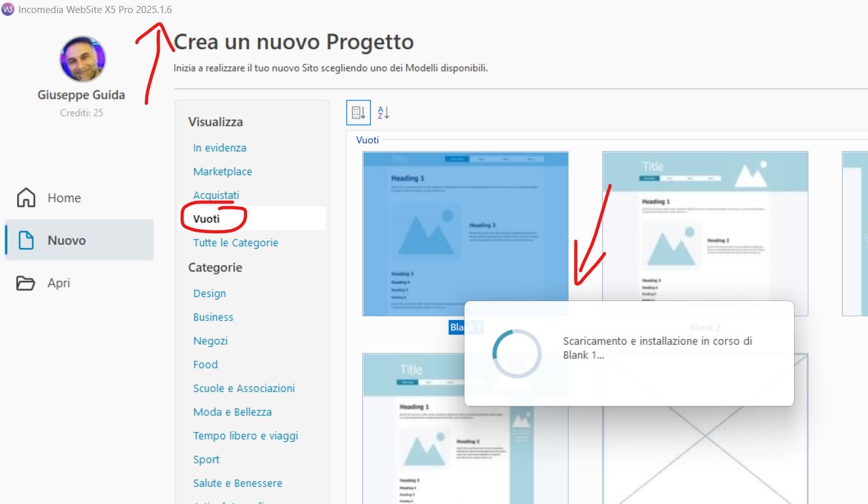
Task: Open the Marketplace view
Action: (223, 171)
